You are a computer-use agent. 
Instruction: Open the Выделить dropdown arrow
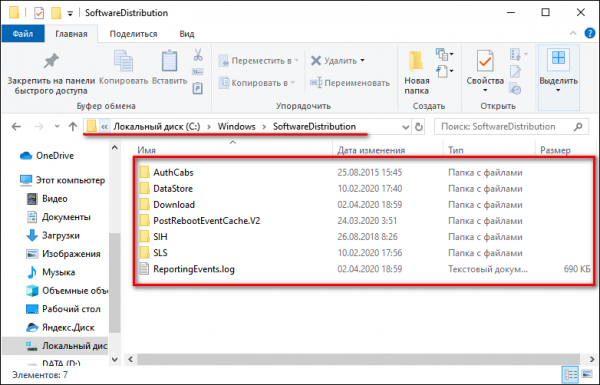point(558,90)
